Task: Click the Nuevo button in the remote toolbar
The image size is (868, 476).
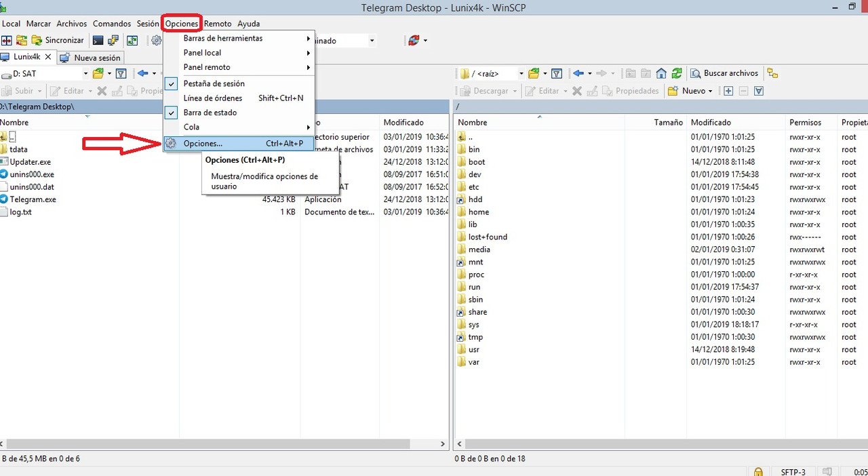Action: click(690, 91)
